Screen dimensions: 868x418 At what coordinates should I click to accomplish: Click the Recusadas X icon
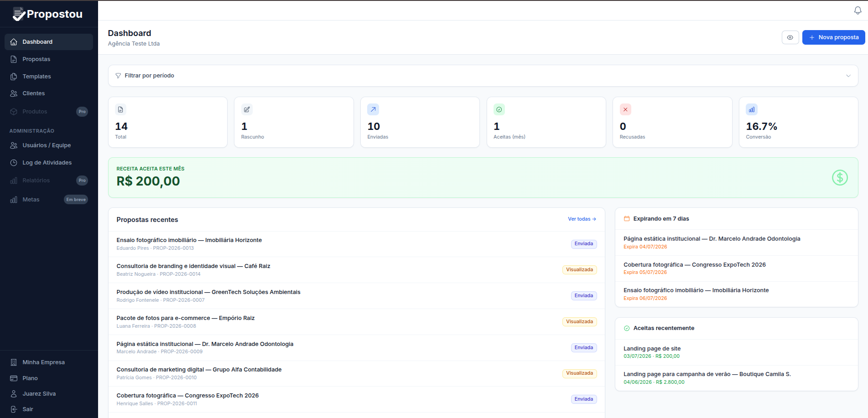point(625,109)
